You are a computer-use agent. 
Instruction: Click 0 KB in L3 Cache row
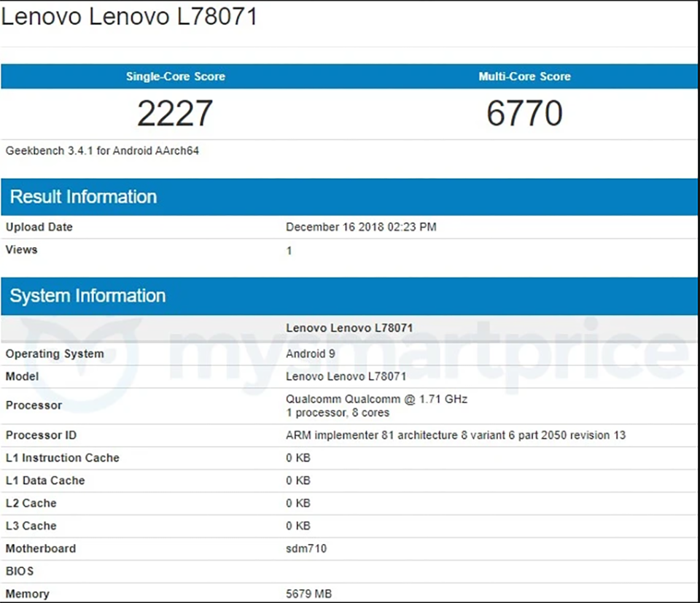click(x=298, y=526)
